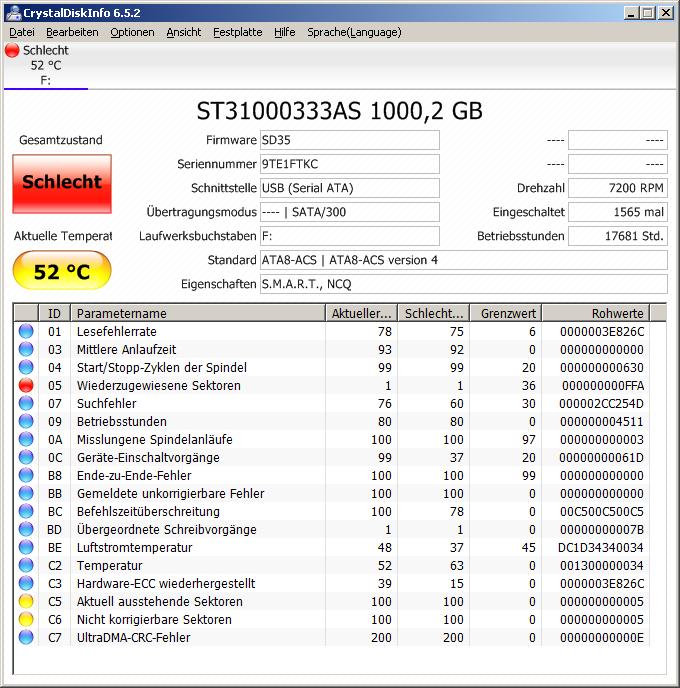Click the red icon for Wiederzugewiesene Sektoren
This screenshot has width=680, height=688.
[x=26, y=385]
